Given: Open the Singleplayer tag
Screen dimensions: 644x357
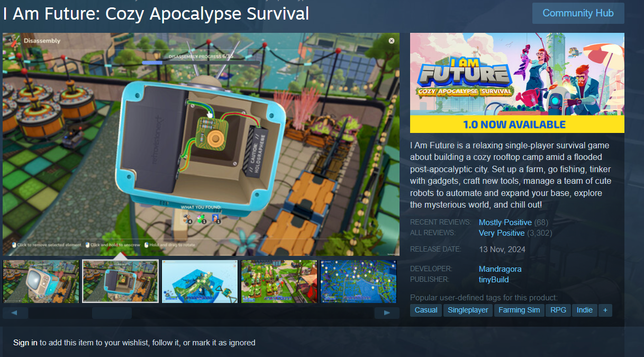Looking at the screenshot, I should (x=468, y=310).
